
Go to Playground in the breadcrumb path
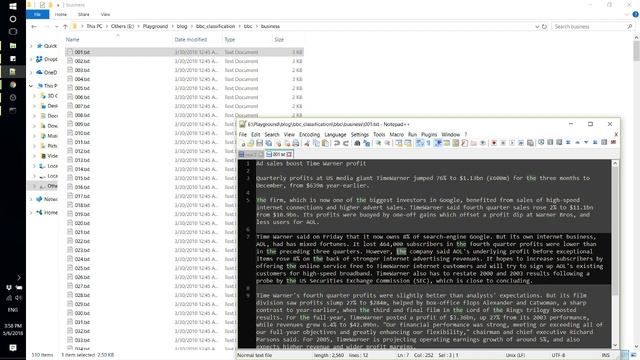point(155,26)
